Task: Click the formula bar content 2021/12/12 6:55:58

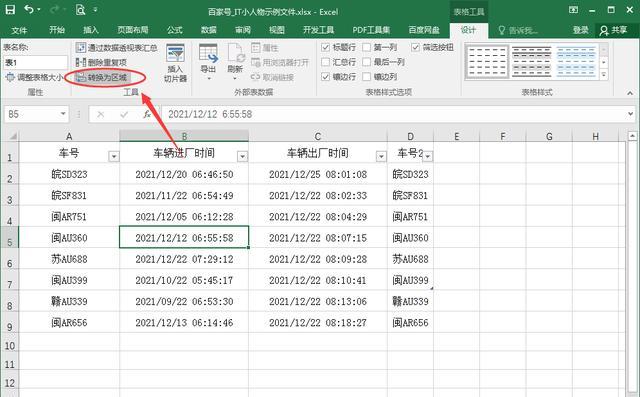Action: click(210, 114)
